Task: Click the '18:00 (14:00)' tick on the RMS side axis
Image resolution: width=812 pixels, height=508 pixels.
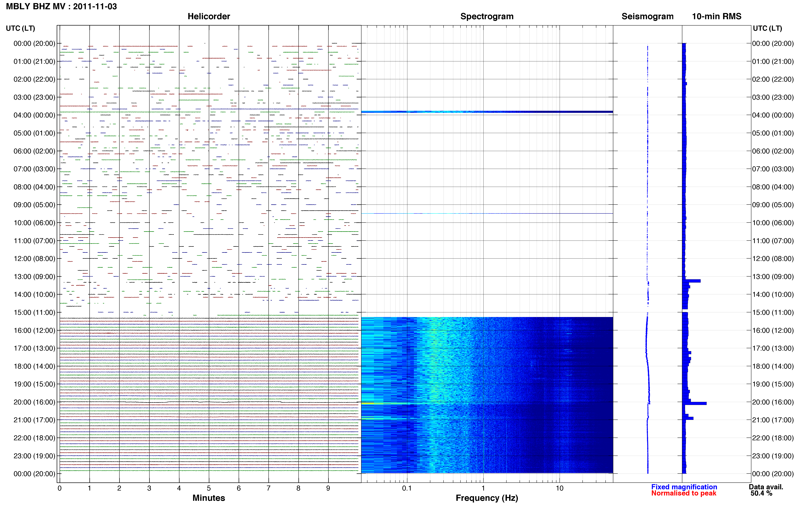Action: (x=773, y=366)
